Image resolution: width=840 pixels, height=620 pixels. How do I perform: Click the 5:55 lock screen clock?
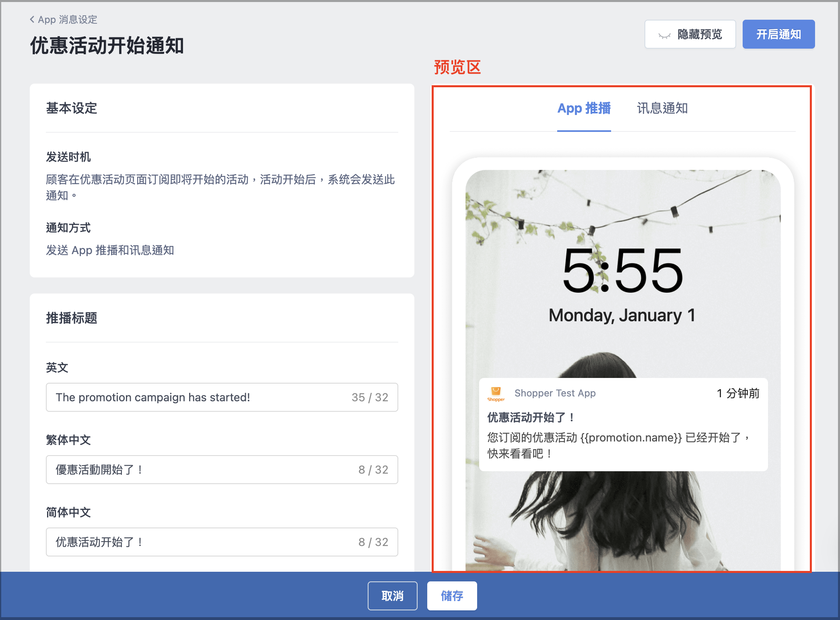click(622, 271)
